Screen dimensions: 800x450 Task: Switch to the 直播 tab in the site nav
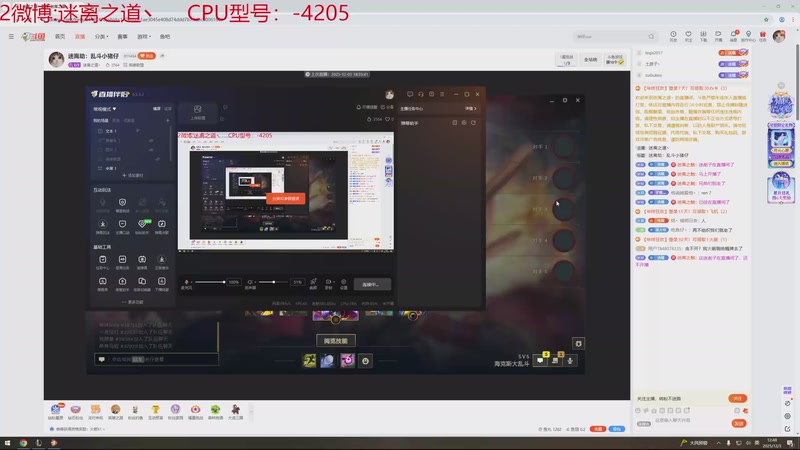[80, 37]
